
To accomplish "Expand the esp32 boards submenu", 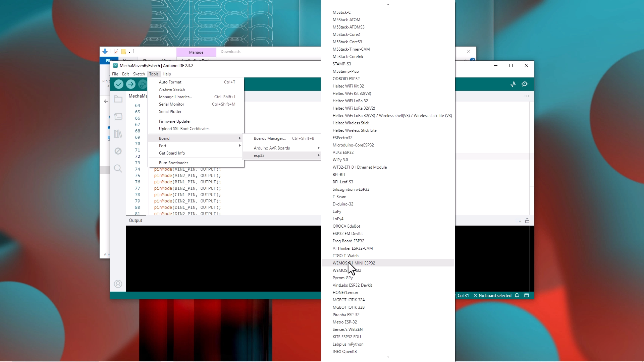I will [x=282, y=155].
